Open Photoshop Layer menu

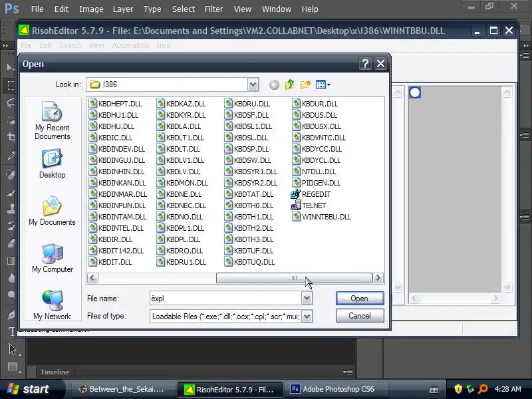(x=123, y=9)
